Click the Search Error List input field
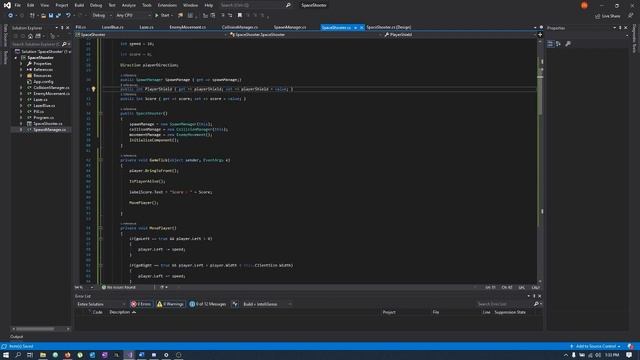The width and height of the screenshot is (640, 360). (505, 304)
